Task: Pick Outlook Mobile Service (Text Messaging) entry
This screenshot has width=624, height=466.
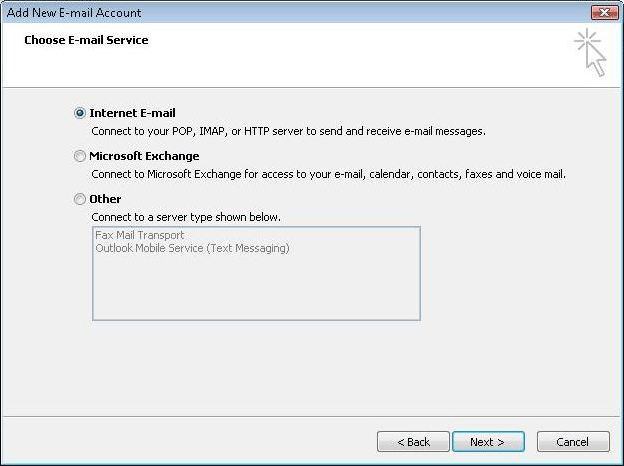Action: click(192, 248)
